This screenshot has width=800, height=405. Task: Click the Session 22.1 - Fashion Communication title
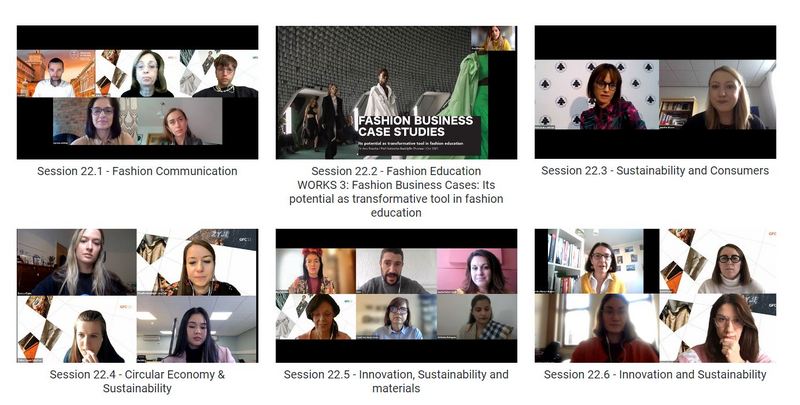(137, 171)
